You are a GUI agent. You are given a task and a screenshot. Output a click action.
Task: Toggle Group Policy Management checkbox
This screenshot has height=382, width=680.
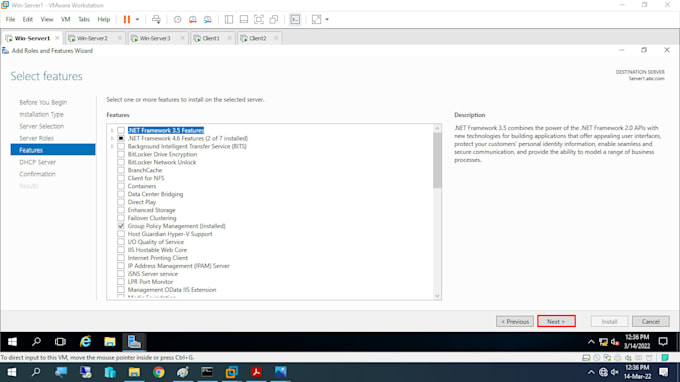(121, 226)
